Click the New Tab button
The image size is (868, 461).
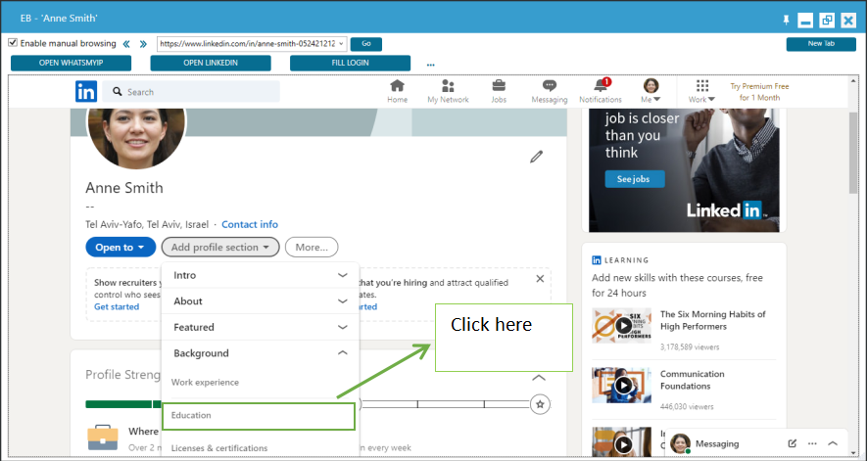[x=821, y=44]
